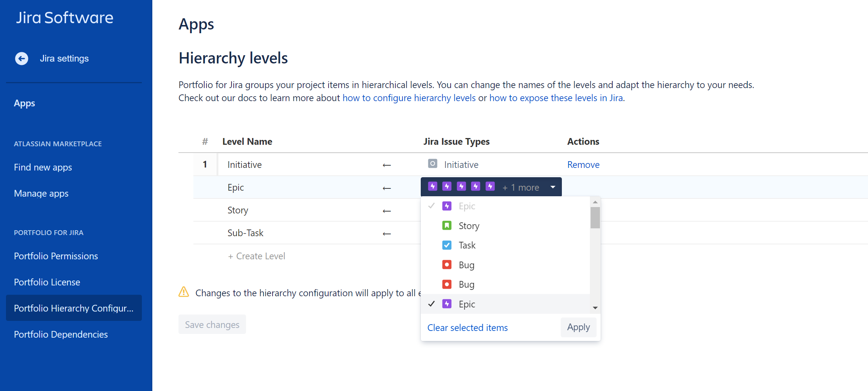The image size is (868, 391).
Task: Click the scrollbar up arrow in dropdown
Action: 595,202
